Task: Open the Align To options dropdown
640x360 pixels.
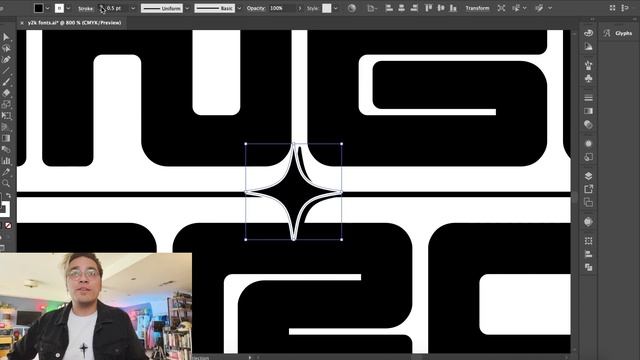Action: point(371,8)
